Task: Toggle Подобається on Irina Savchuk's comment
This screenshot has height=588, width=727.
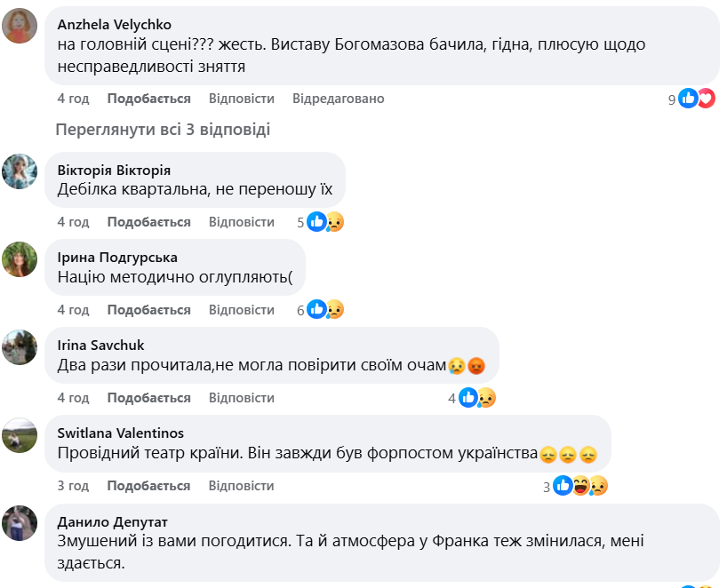Action: pos(148,398)
